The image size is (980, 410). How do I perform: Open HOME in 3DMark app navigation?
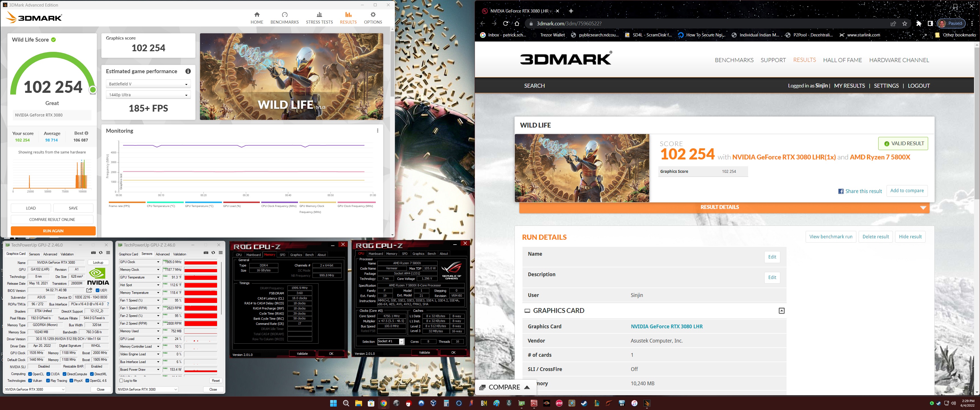click(x=257, y=18)
